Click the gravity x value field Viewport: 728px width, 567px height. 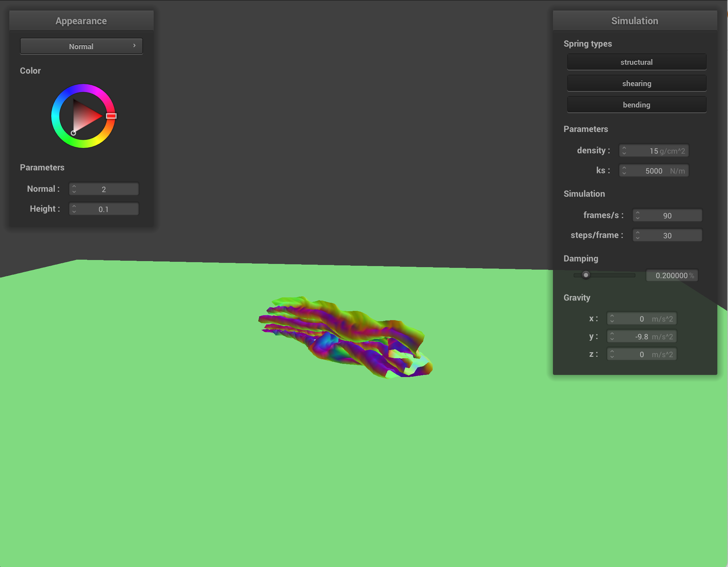642,318
